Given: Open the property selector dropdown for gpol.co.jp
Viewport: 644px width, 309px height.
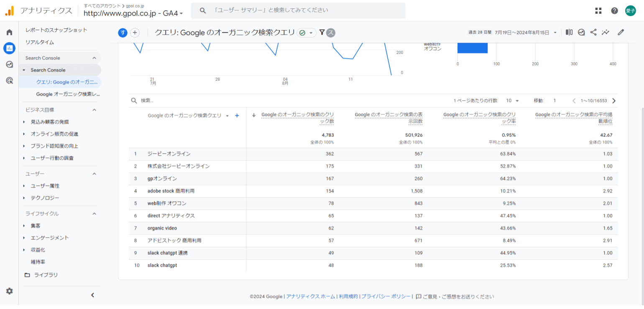Looking at the screenshot, I should pos(133,13).
